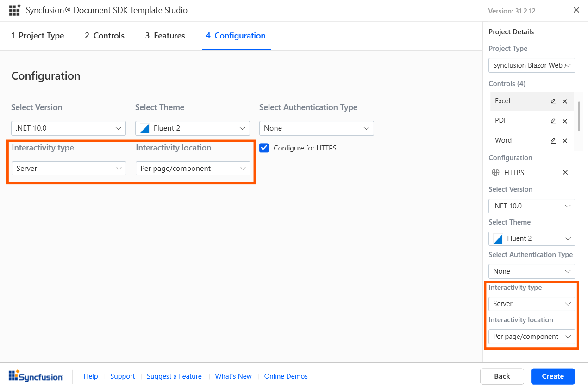Edit the PDF control using the pencil icon
Image resolution: width=588 pixels, height=388 pixels.
[553, 121]
